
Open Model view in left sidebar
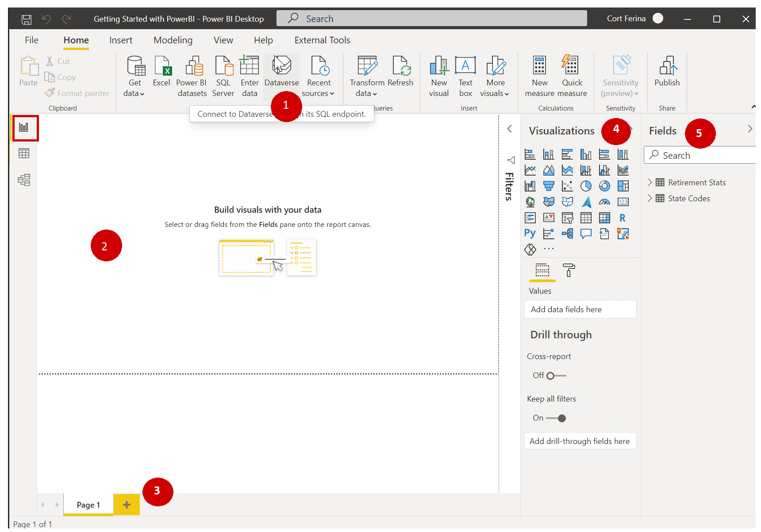click(24, 180)
